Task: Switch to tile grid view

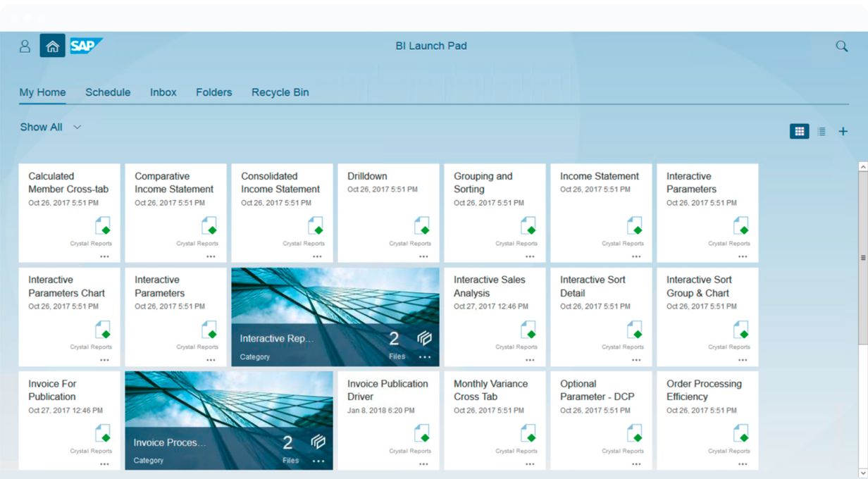Action: (x=799, y=132)
